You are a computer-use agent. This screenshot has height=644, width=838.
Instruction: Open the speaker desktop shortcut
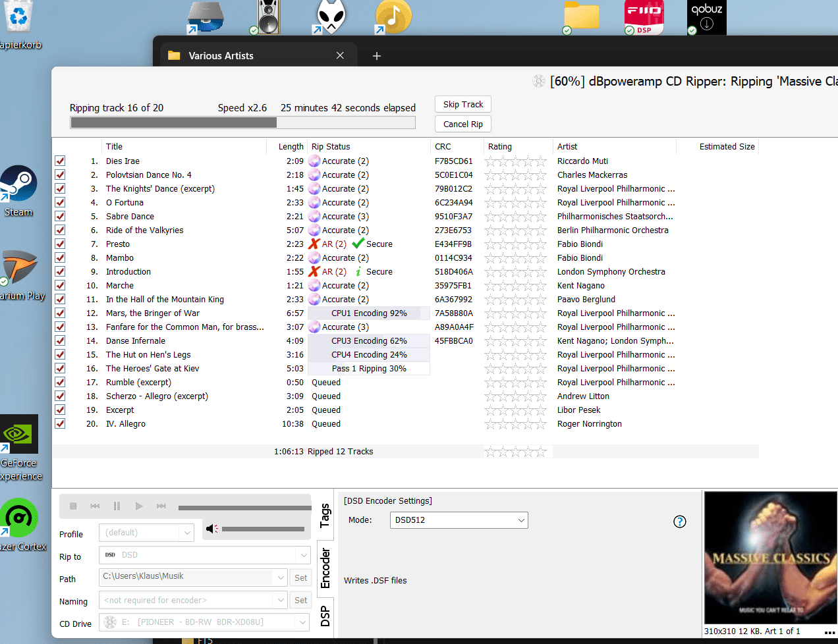click(x=268, y=17)
